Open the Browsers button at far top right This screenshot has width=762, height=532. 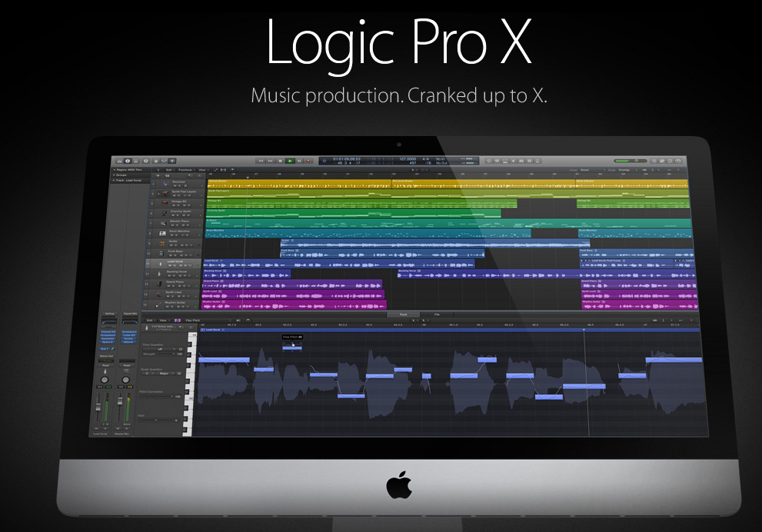(678, 161)
